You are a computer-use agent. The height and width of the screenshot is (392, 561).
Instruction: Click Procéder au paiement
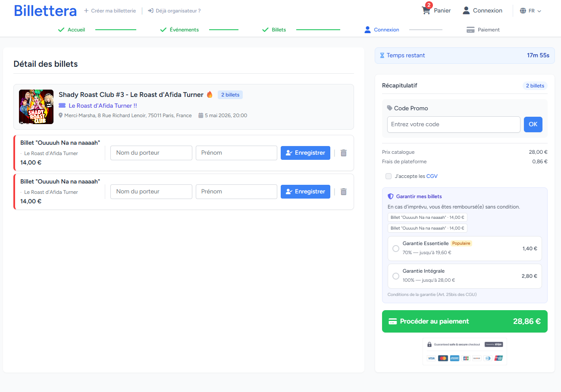point(464,321)
